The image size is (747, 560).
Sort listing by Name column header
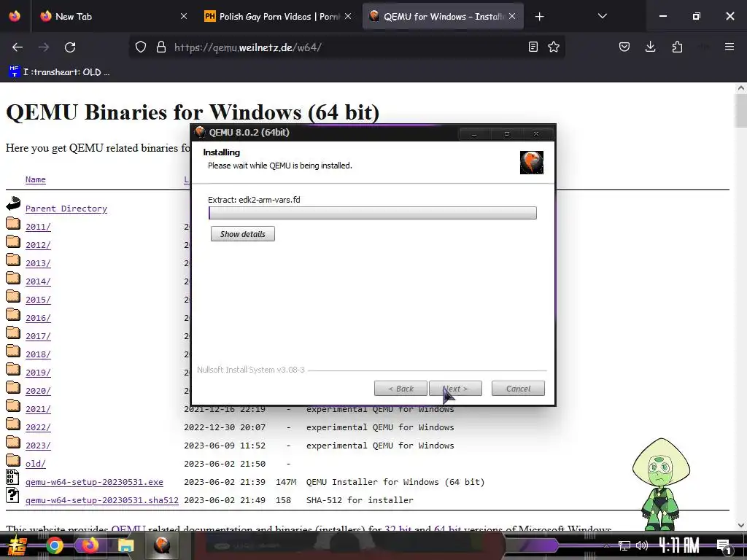click(36, 179)
